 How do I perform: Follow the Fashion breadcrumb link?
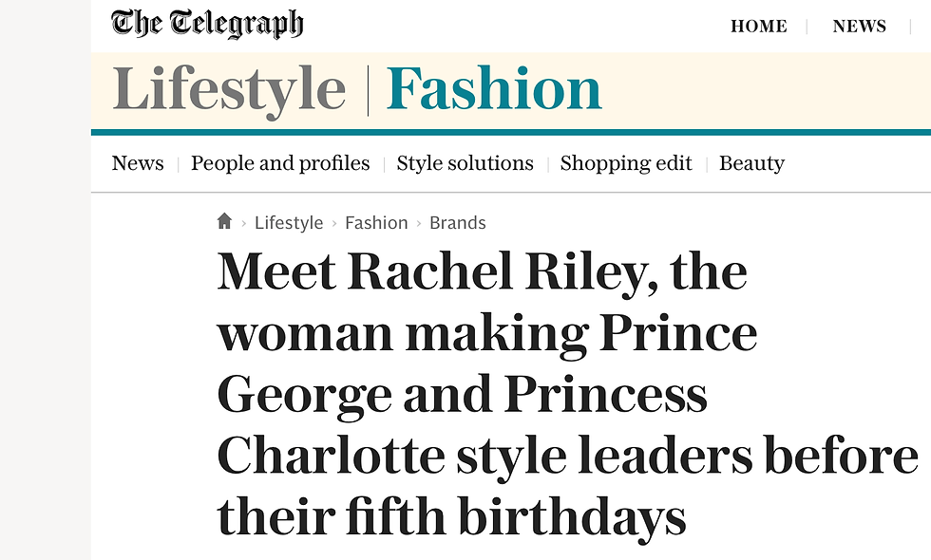pos(376,223)
